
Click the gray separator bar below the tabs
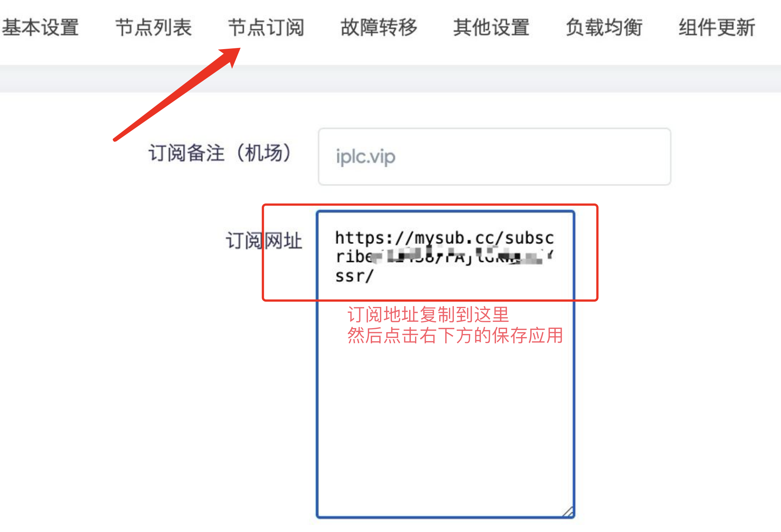point(390,79)
